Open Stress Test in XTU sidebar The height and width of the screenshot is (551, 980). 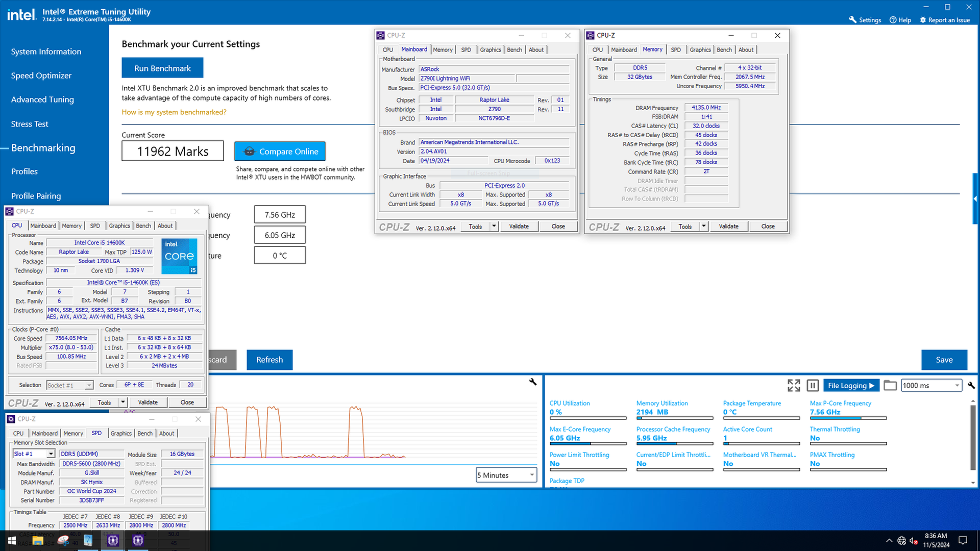point(30,124)
